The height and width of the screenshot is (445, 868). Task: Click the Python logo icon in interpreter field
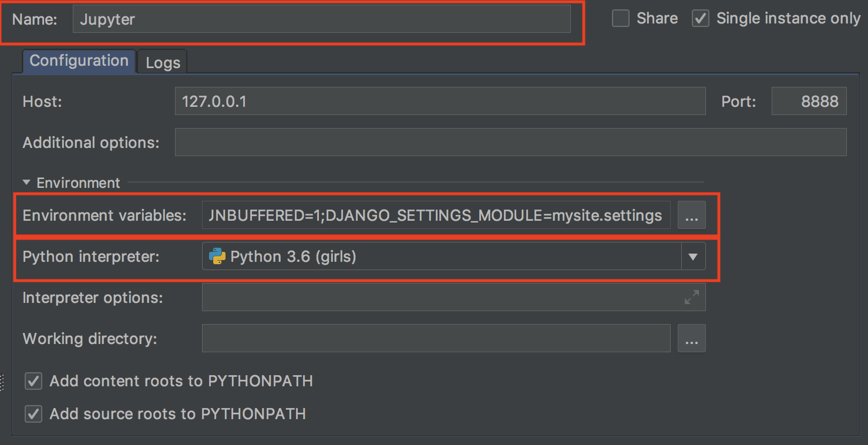click(217, 257)
